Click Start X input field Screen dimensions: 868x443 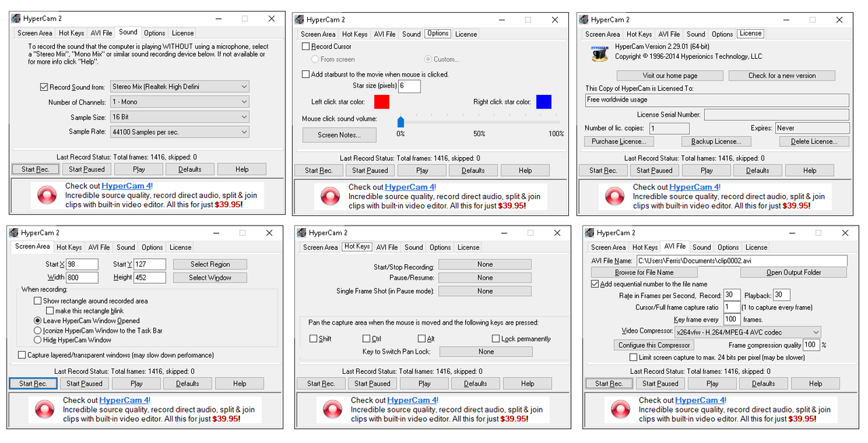pos(82,264)
